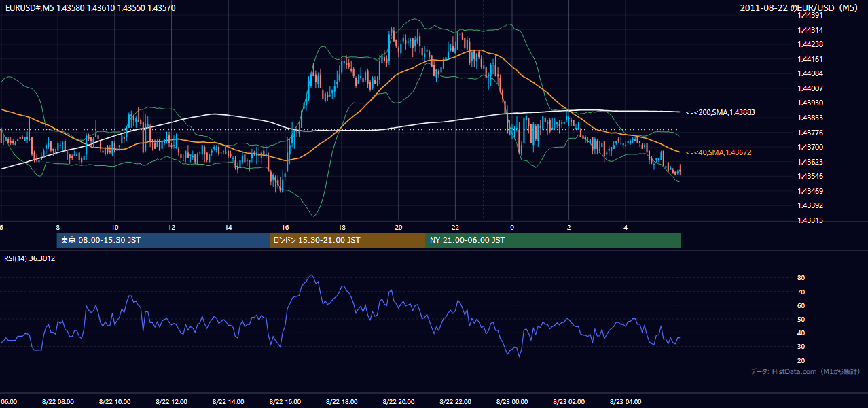868x408 pixels.
Task: Click the RSI 60 level label
Action: tap(801, 305)
